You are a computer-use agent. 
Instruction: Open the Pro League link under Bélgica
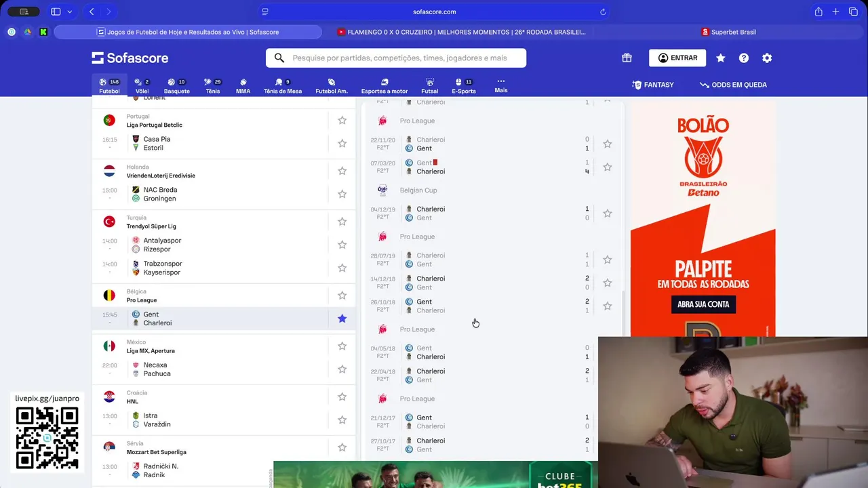tap(142, 300)
